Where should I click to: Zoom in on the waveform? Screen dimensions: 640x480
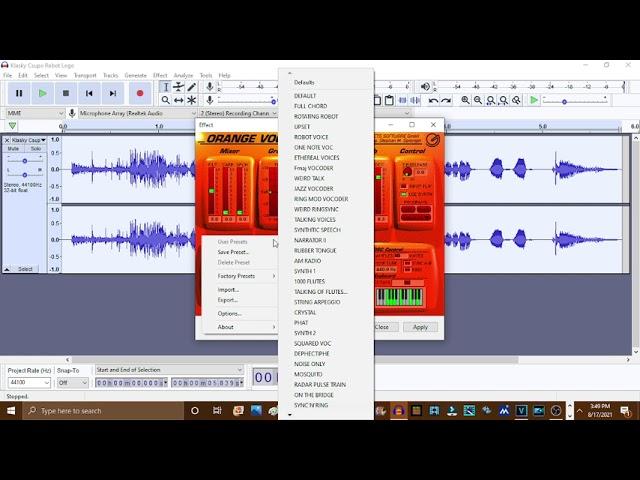(465, 100)
